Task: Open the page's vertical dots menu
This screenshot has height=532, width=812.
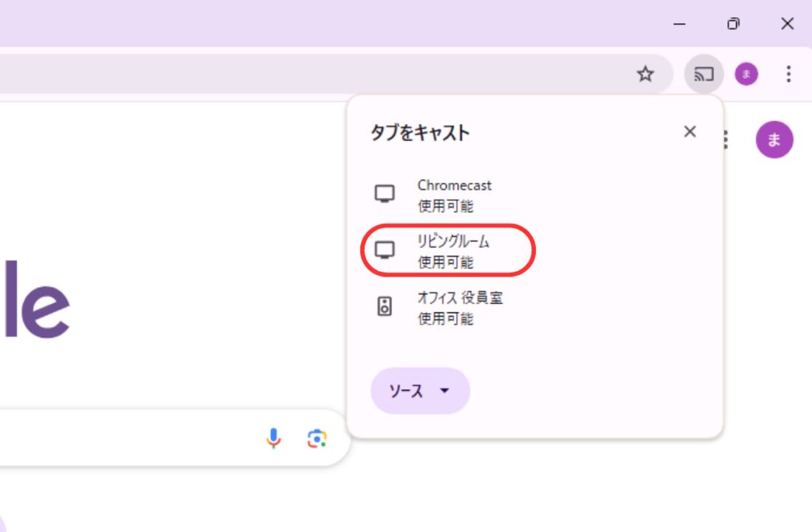Action: click(724, 139)
